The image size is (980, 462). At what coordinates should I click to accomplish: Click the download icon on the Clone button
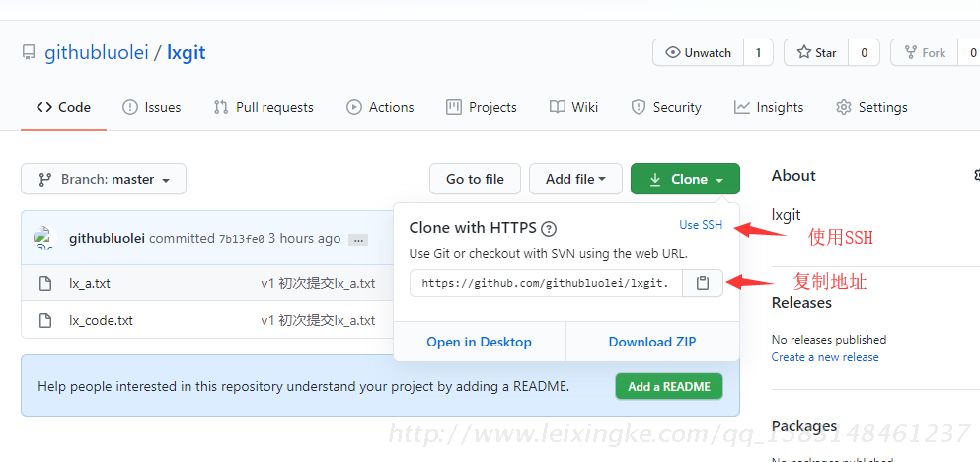pos(655,180)
